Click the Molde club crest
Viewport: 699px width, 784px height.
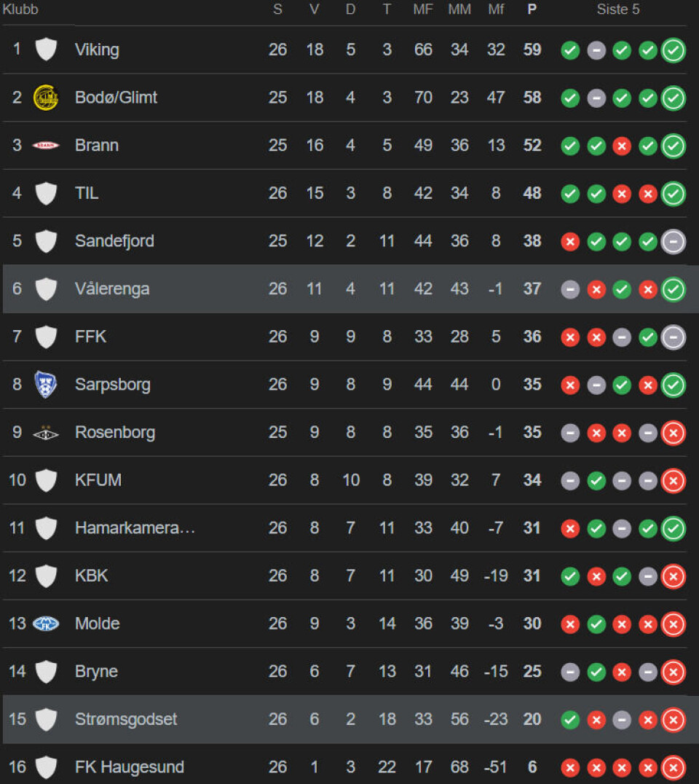(46, 624)
